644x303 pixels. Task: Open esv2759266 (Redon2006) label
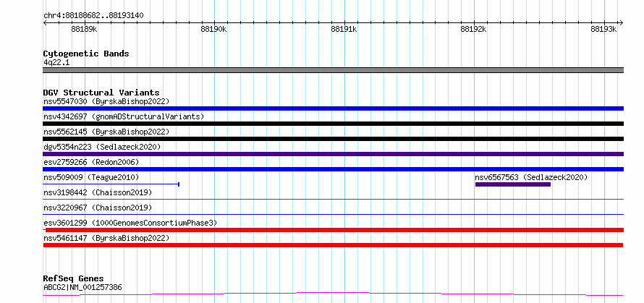(91, 162)
